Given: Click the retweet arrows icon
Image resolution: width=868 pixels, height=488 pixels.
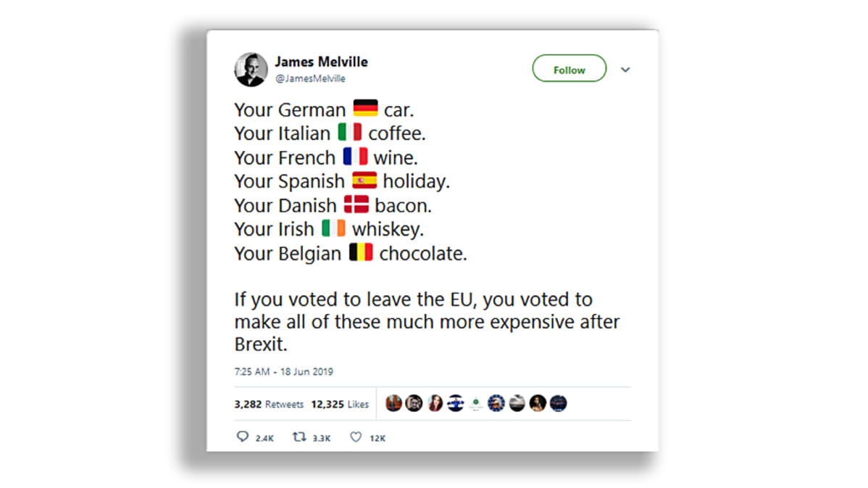Looking at the screenshot, I should coord(299,437).
